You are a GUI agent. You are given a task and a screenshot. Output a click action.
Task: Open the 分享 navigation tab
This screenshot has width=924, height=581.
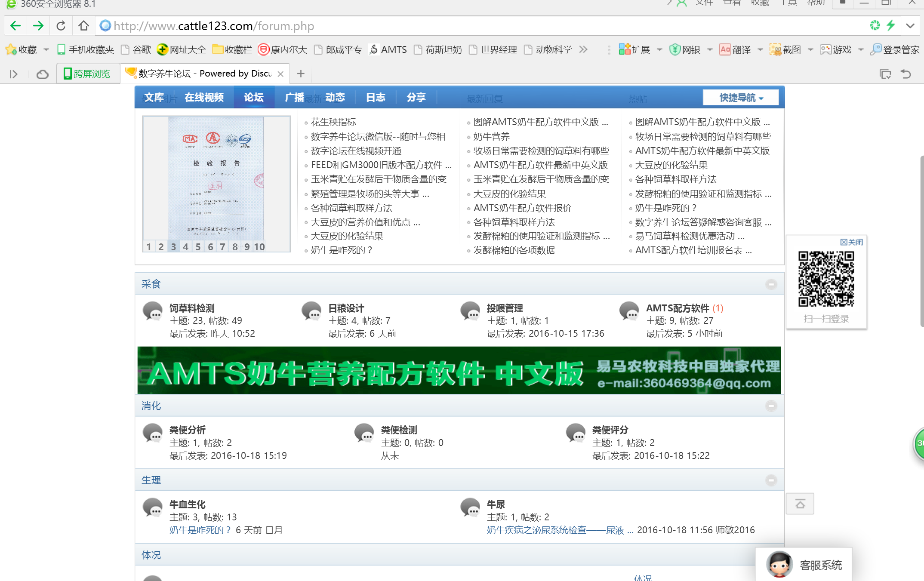(416, 98)
